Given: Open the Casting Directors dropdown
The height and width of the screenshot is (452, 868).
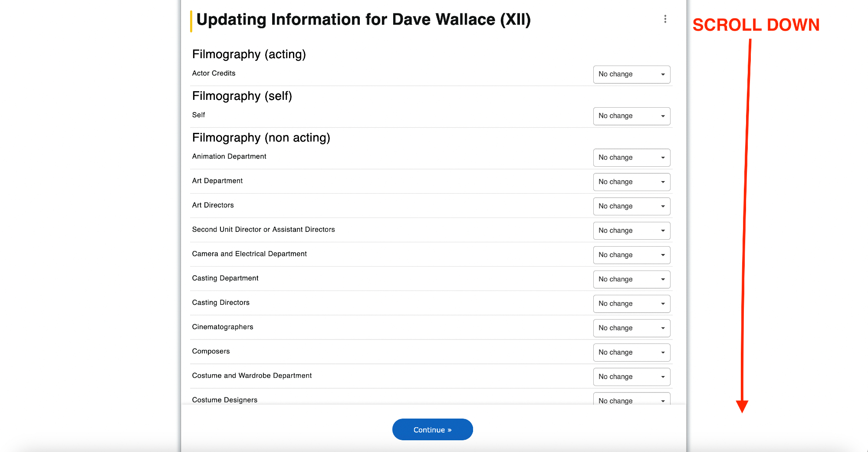Looking at the screenshot, I should click(631, 304).
